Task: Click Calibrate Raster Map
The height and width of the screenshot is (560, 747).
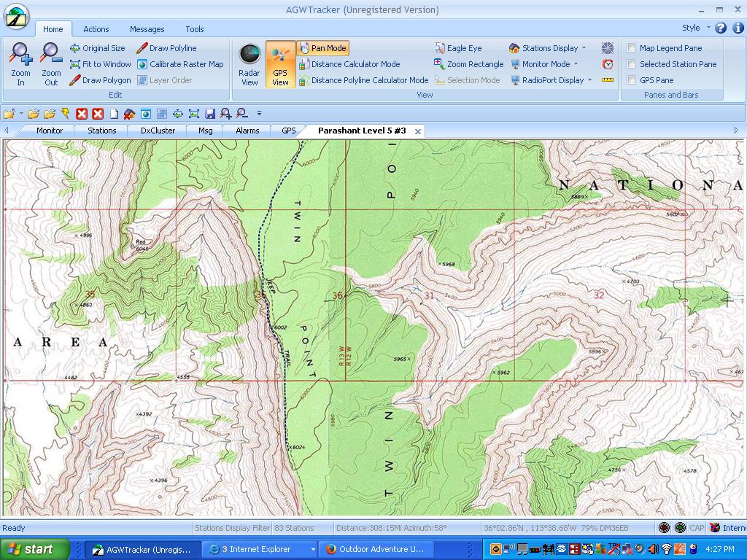Action: tap(180, 64)
